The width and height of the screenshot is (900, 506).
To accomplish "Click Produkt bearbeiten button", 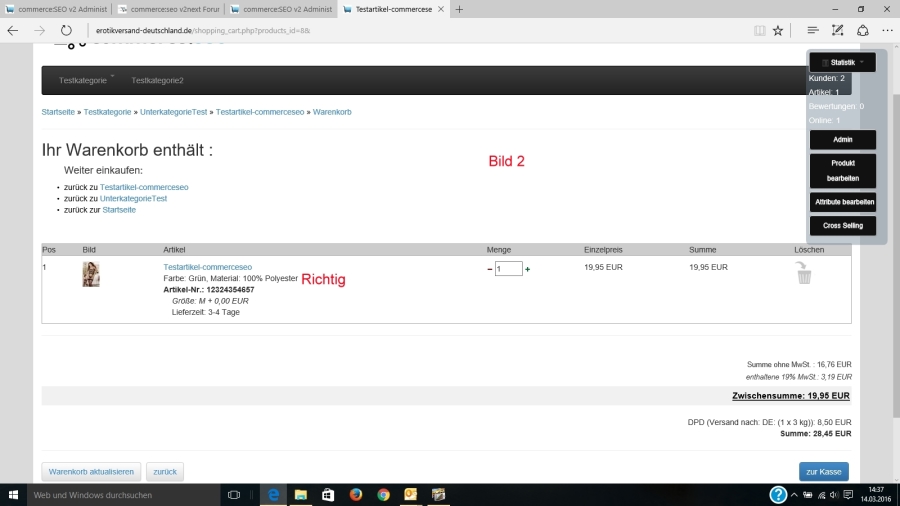I will pyautogui.click(x=842, y=170).
